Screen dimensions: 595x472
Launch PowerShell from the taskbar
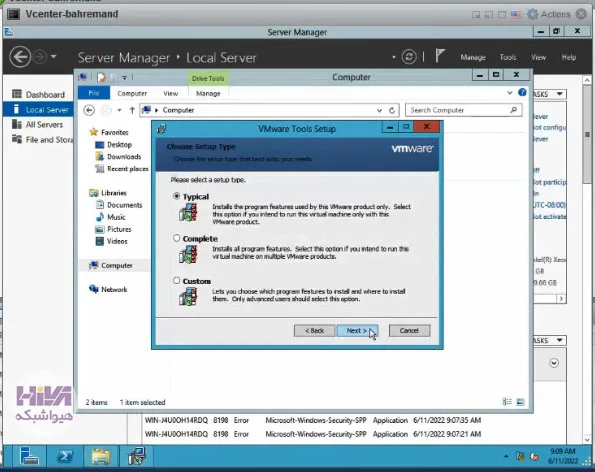point(65,456)
